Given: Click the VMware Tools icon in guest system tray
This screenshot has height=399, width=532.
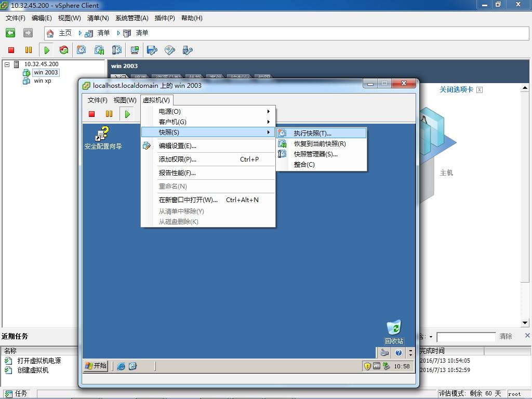Looking at the screenshot, I should pyautogui.click(x=377, y=366).
